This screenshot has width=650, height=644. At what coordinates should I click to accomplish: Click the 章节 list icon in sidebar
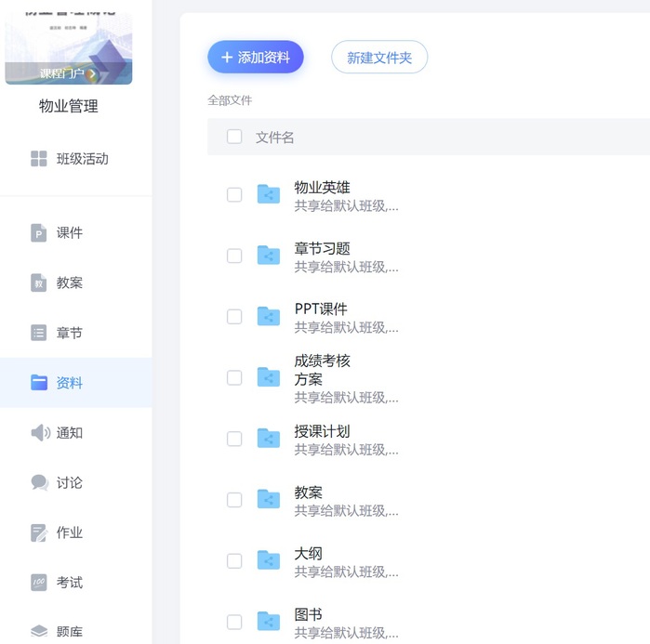(x=39, y=333)
